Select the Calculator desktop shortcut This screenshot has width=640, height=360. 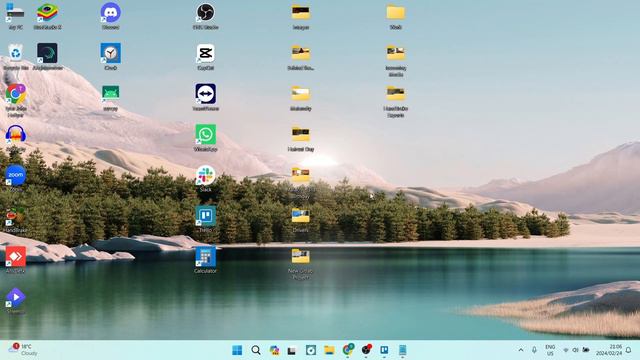[x=205, y=260]
